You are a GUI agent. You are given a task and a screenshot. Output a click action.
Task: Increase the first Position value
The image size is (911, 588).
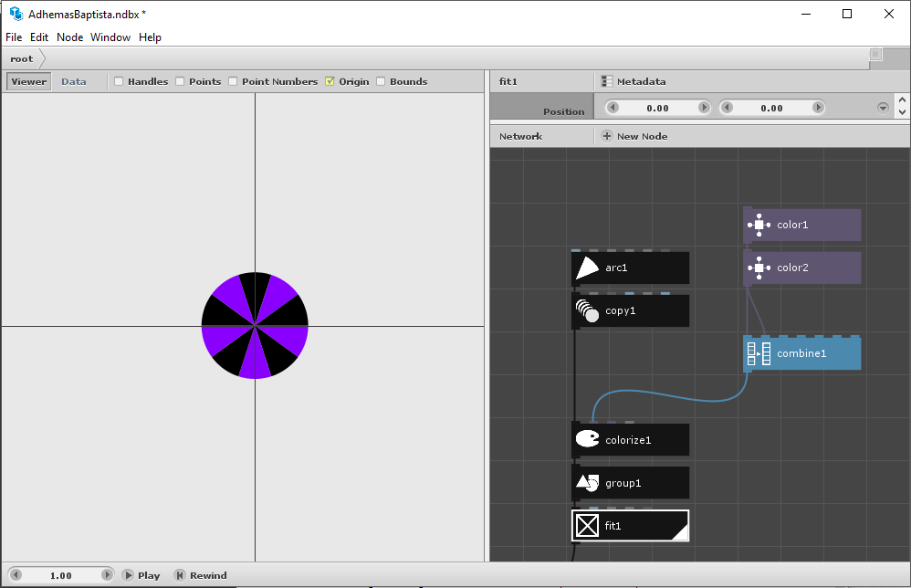[x=704, y=108]
